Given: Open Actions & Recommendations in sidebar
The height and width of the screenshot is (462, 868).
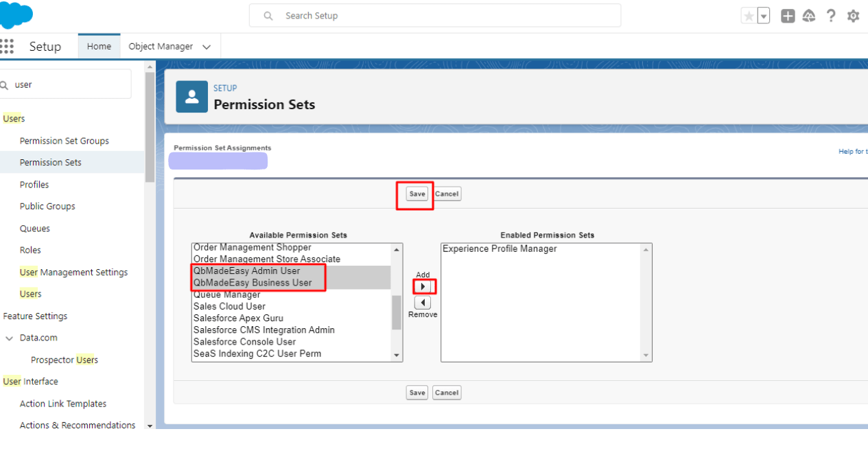Looking at the screenshot, I should pos(78,426).
